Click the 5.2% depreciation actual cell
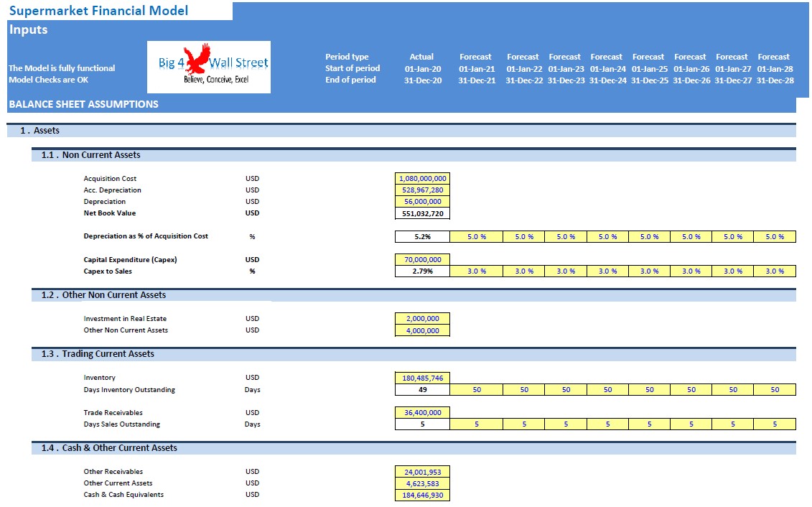The width and height of the screenshot is (812, 507). tap(423, 237)
